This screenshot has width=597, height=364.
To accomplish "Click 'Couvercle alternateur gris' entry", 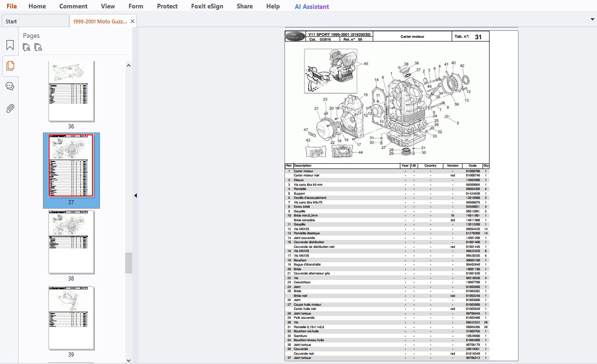I will 312,273.
